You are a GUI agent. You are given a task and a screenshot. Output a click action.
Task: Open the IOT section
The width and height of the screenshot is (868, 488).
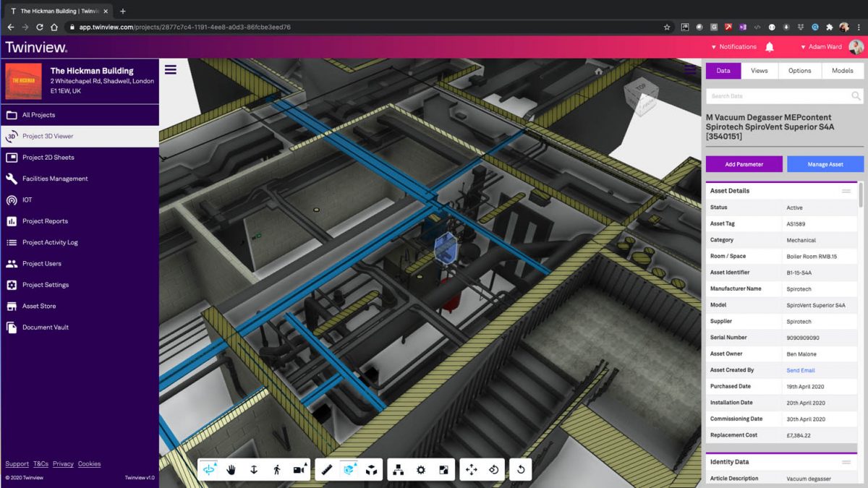click(80, 200)
